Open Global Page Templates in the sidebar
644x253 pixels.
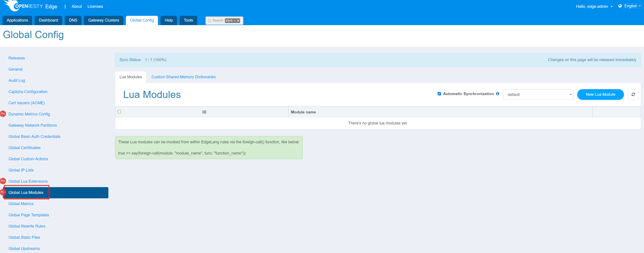(x=29, y=215)
